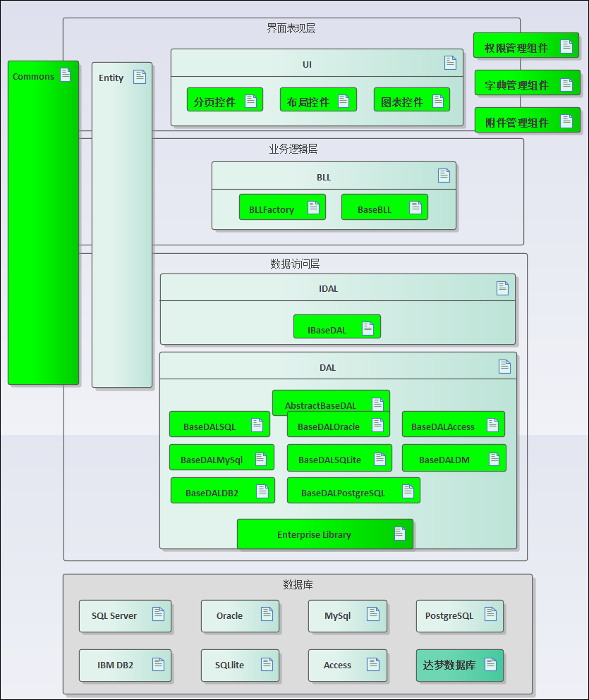The image size is (589, 700).
Task: Click the document icon on 字典管理组件
Action: (x=566, y=85)
